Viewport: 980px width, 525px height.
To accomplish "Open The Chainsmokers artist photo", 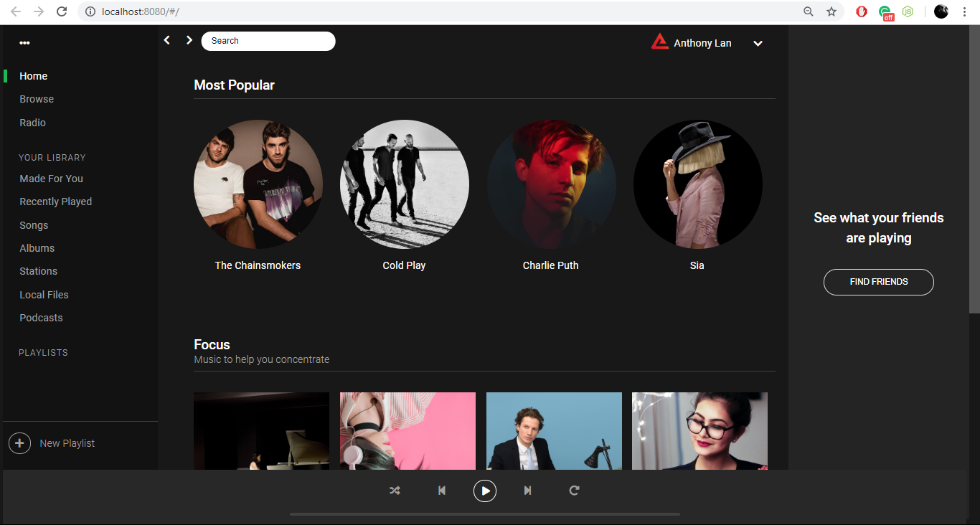I will [x=258, y=184].
